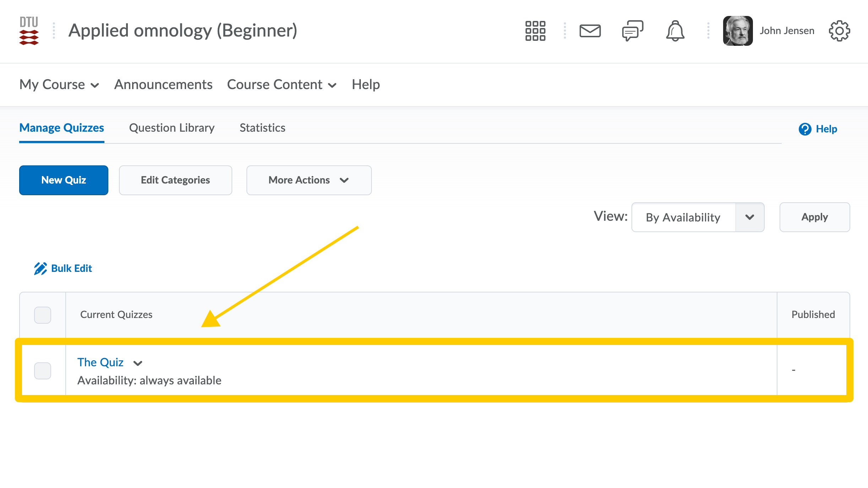Image resolution: width=868 pixels, height=488 pixels.
Task: Click the blue Help question mark icon
Action: 805,129
